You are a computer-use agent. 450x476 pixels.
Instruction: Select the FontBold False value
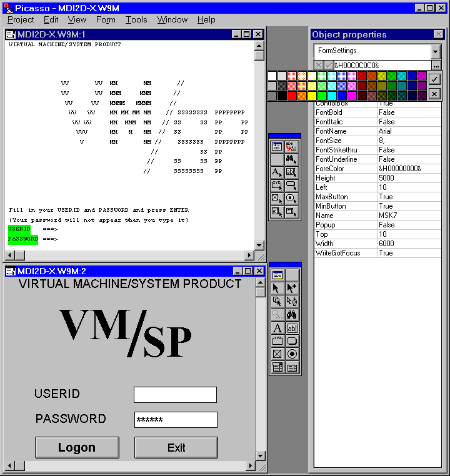[409, 112]
